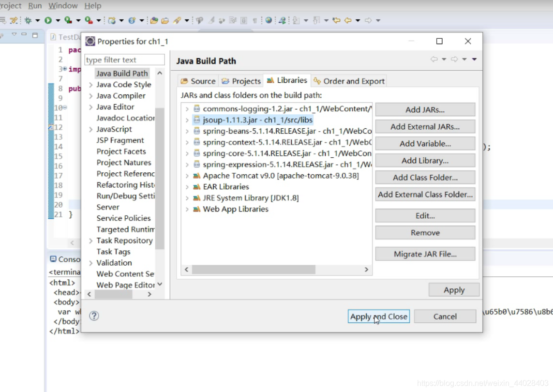
Task: Expand the Java Code Style category
Action: 90,85
